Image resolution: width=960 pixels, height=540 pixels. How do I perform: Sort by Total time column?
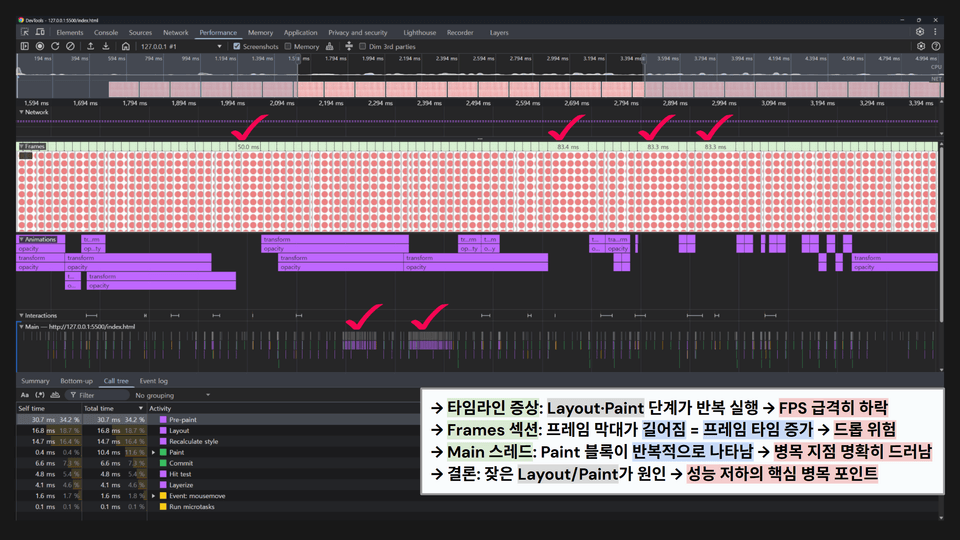pos(114,408)
